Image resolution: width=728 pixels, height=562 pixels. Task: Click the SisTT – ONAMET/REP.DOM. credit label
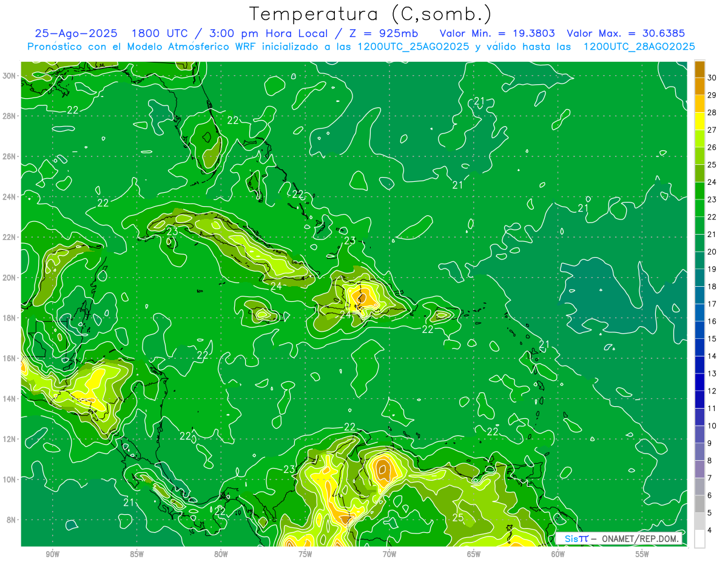tap(619, 538)
